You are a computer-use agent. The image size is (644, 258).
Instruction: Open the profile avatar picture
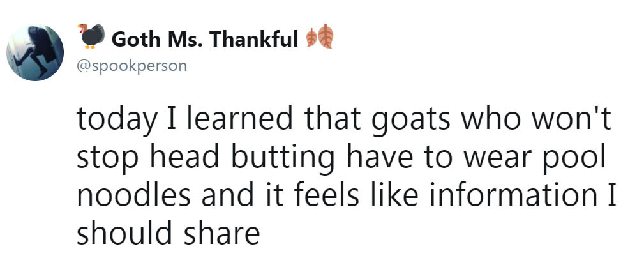click(x=36, y=52)
